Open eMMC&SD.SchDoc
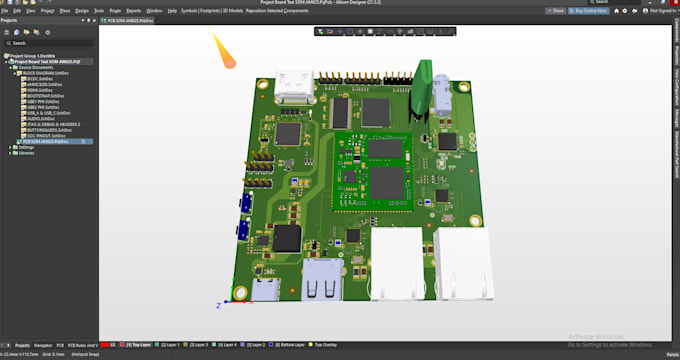Viewport: 680px width, 360px height. pos(44,85)
